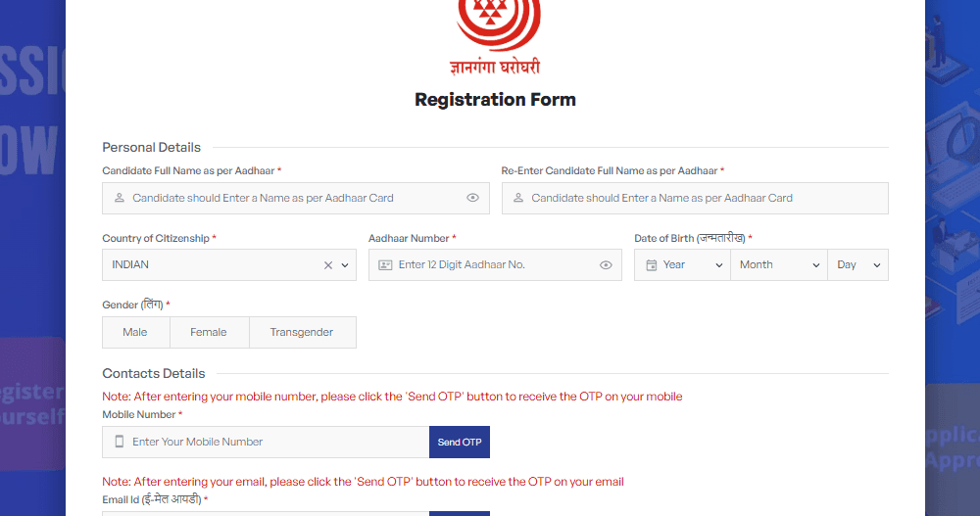Click the person icon in Candidate Full Name field
The image size is (980, 516).
point(120,198)
